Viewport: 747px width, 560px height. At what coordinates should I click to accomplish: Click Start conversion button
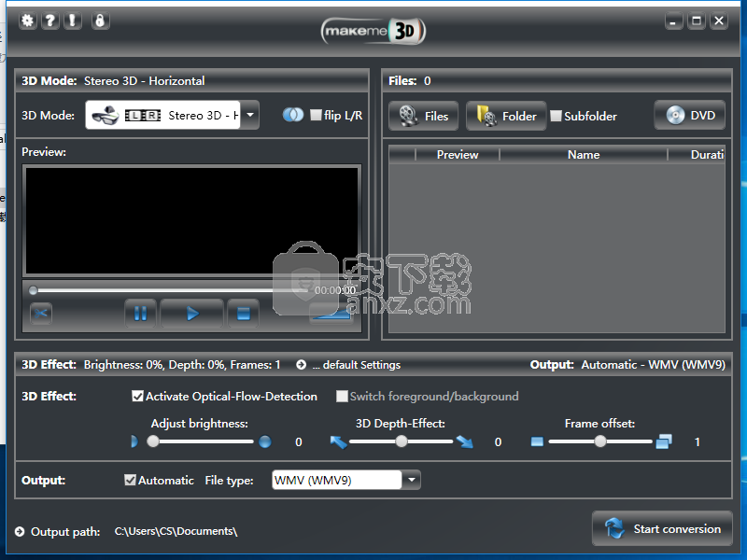(x=662, y=528)
